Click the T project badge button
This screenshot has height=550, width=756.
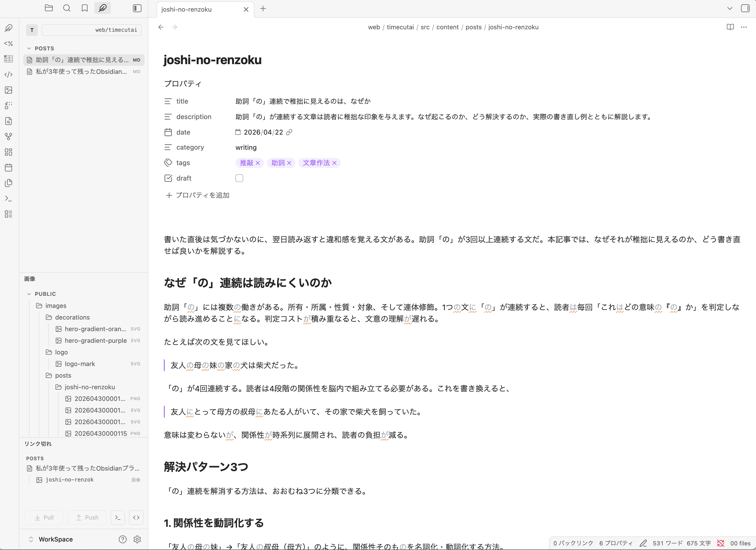click(32, 30)
